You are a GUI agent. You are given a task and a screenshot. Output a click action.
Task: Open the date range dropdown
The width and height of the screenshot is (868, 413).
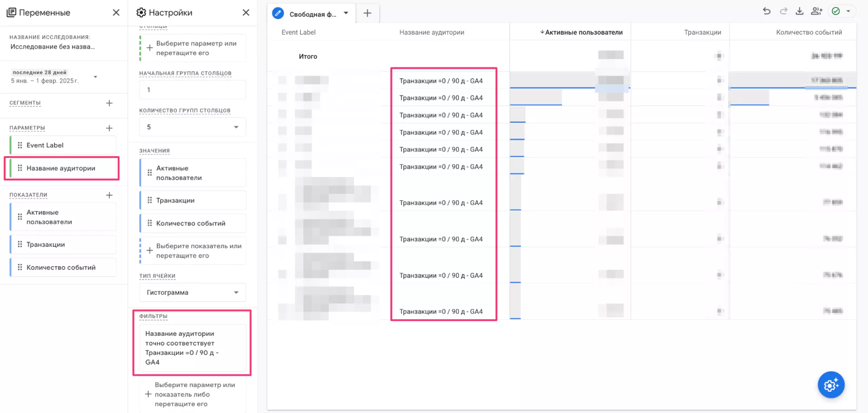tap(95, 77)
